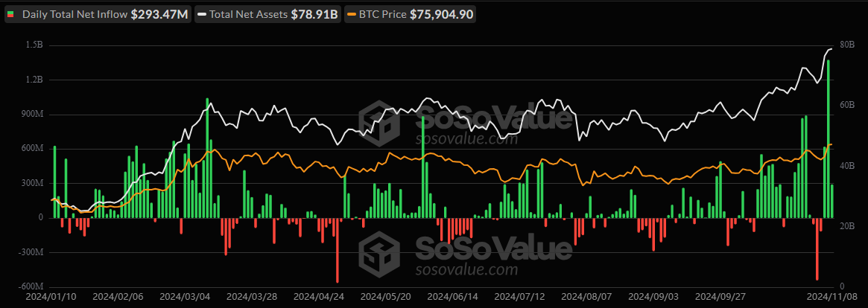Image resolution: width=868 pixels, height=308 pixels.
Task: Click the 2024/09/27 date axis label
Action: click(x=720, y=297)
